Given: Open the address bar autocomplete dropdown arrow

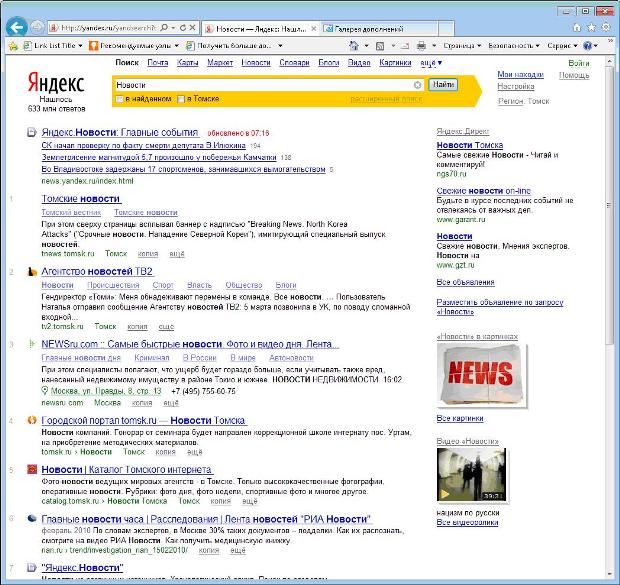Looking at the screenshot, I should click(x=173, y=28).
